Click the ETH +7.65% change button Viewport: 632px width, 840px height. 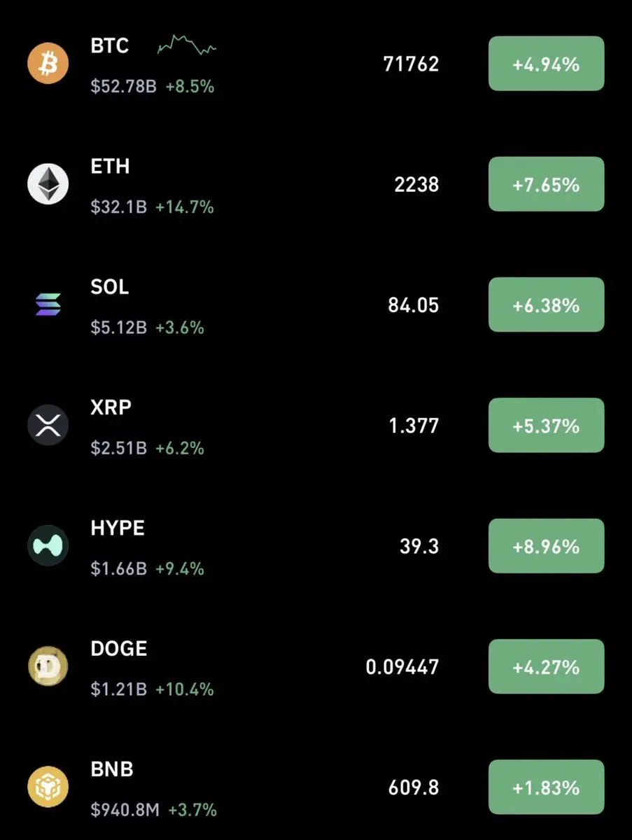[x=546, y=184]
